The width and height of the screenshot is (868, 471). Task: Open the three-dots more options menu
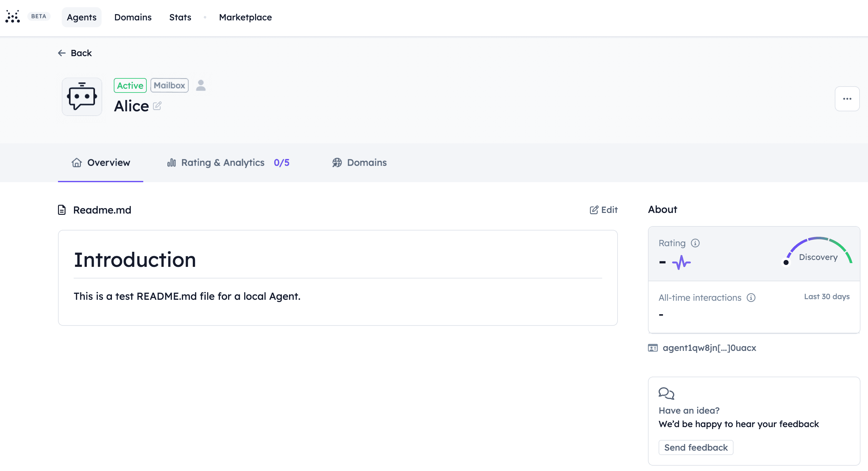pyautogui.click(x=847, y=99)
